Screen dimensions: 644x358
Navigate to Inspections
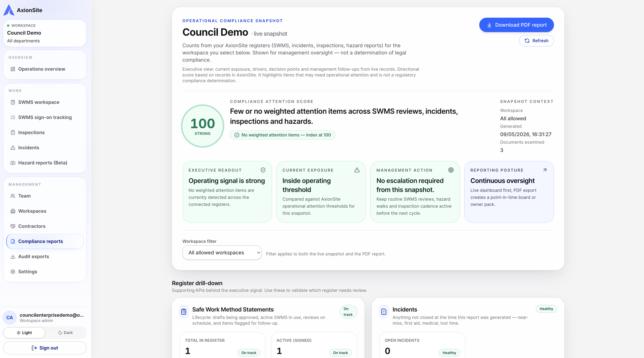pos(45,133)
